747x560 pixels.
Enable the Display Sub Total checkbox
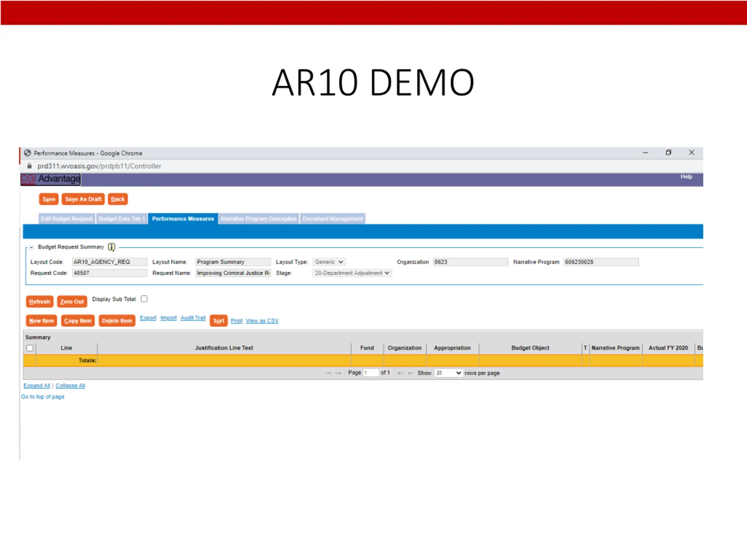tap(144, 299)
